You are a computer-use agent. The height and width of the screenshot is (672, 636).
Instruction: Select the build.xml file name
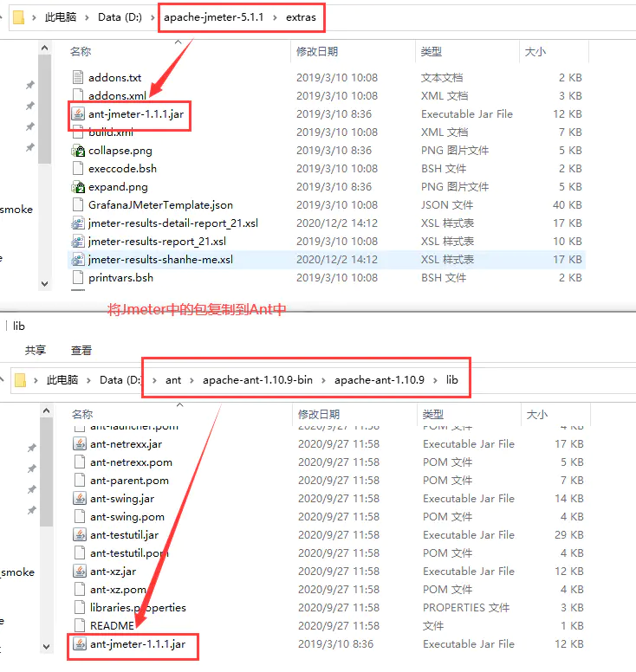111,132
